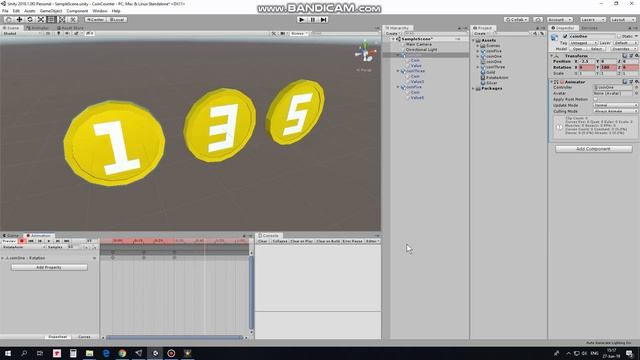The height and width of the screenshot is (360, 640).
Task: Open the Scene view Gizmos dropdown
Action: pyautogui.click(x=299, y=33)
